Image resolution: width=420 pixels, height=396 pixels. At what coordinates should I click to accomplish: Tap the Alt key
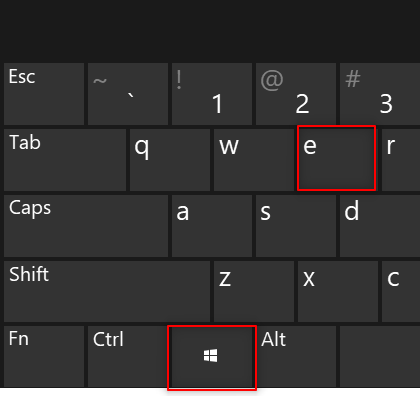pos(296,357)
